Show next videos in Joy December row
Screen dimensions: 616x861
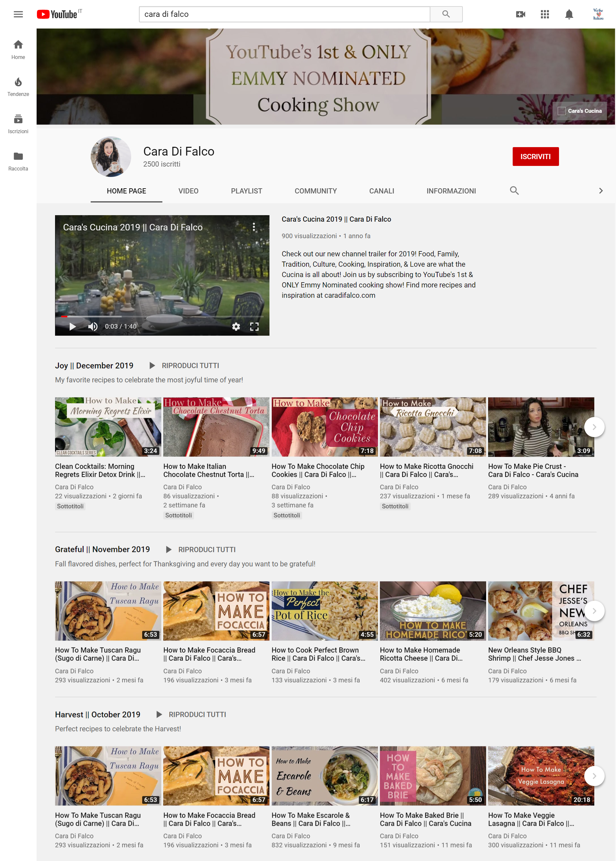pyautogui.click(x=594, y=427)
